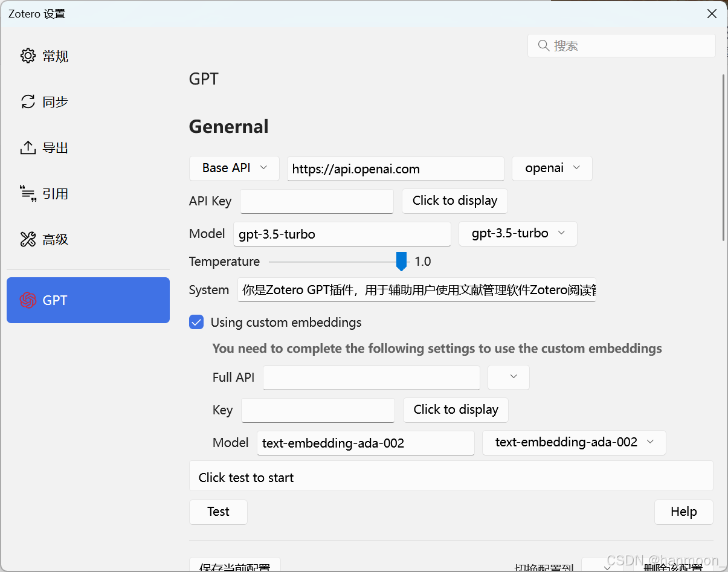The width and height of the screenshot is (728, 572).
Task: Click the Full API input field
Action: [x=372, y=378]
